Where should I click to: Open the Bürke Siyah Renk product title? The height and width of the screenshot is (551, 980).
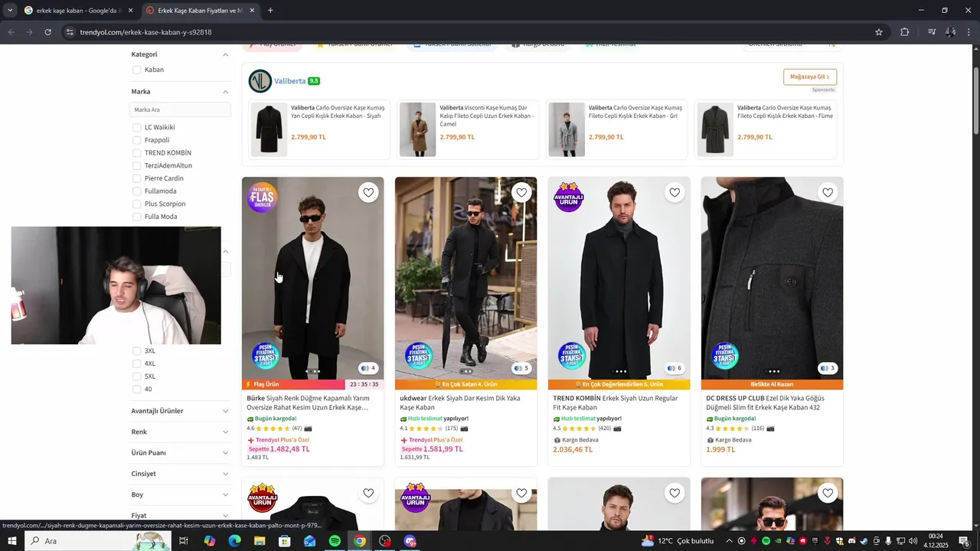(x=309, y=403)
